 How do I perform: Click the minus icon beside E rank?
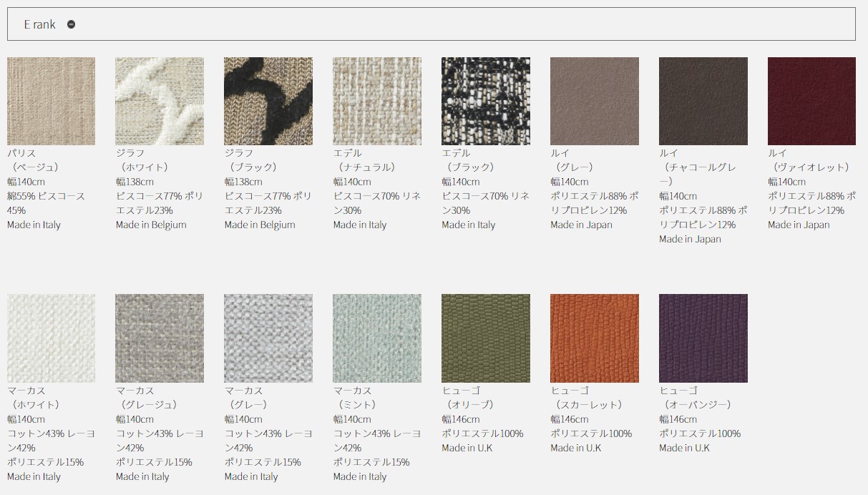click(x=71, y=24)
